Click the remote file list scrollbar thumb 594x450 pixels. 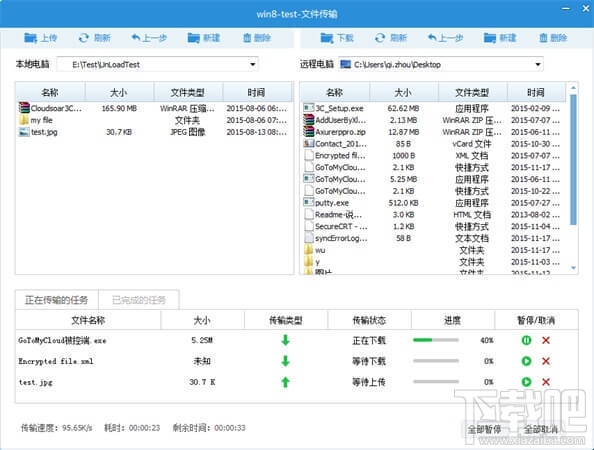[x=573, y=159]
